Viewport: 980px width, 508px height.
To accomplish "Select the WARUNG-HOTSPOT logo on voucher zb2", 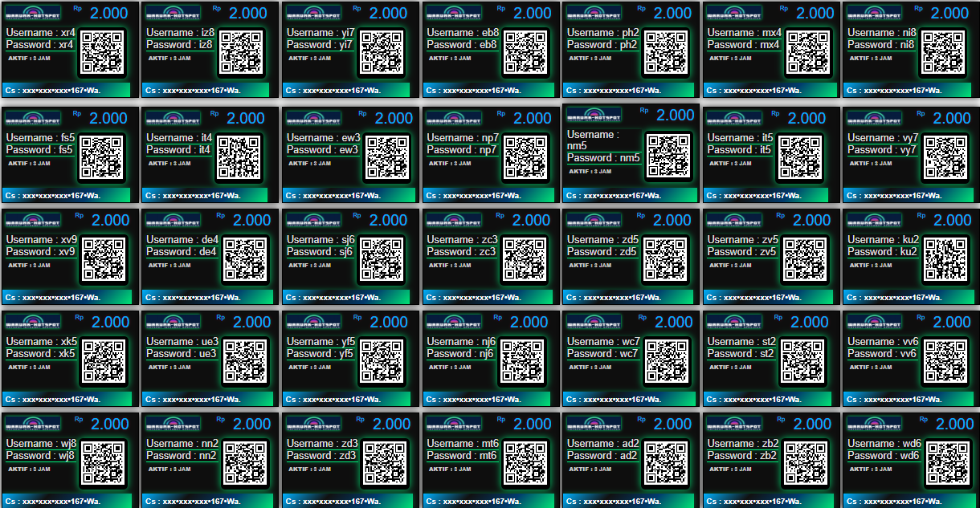I will coord(733,423).
